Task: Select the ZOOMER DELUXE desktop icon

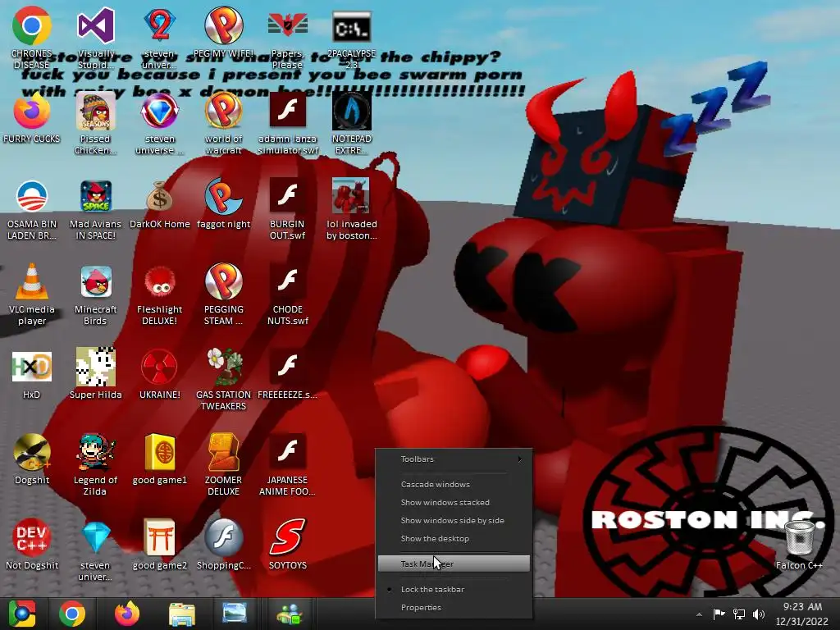Action: (223, 464)
